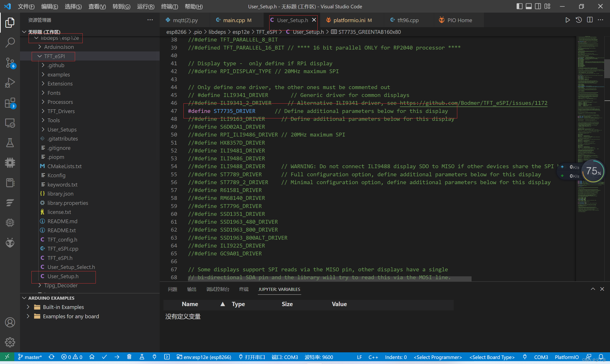Open the 终端(T) menu

169,7
